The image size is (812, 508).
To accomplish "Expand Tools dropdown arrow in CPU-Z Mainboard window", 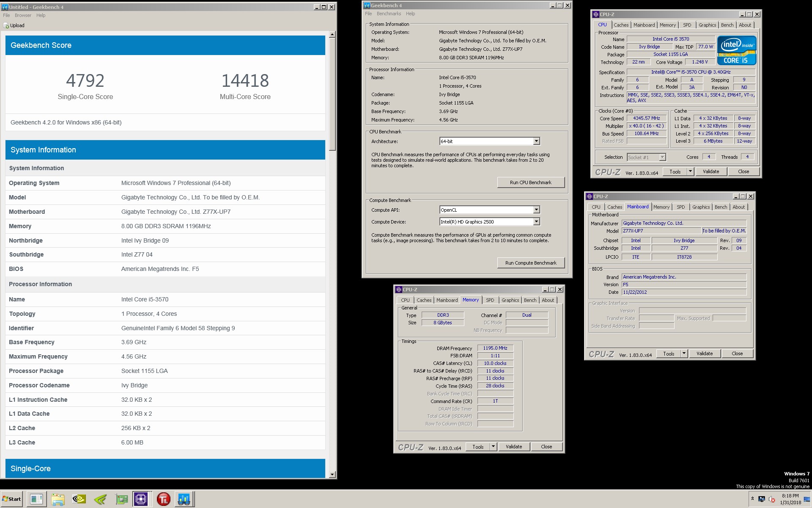I will [x=684, y=353].
